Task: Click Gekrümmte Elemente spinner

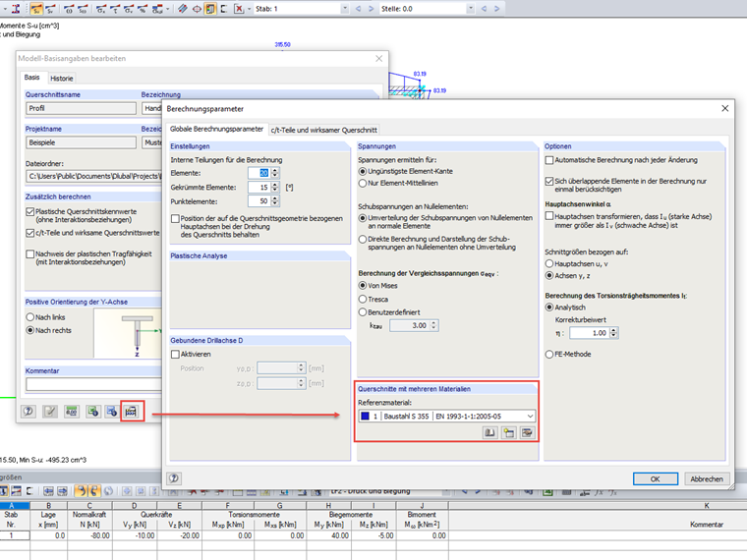Action: click(x=275, y=187)
